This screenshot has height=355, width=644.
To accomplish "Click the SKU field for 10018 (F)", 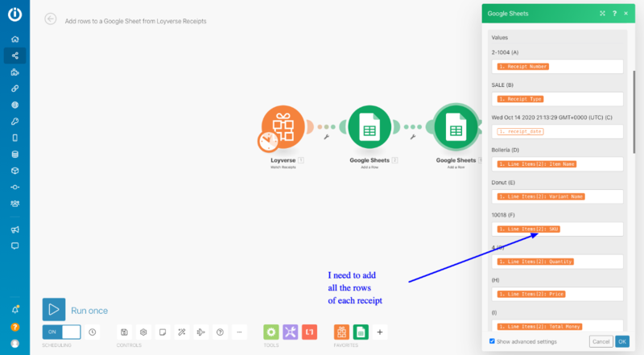I will pyautogui.click(x=557, y=229).
